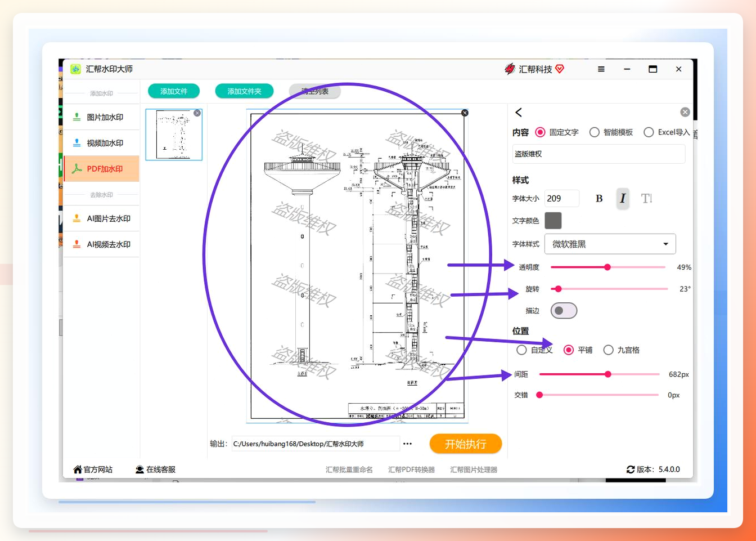Click the 字体大小 field showing 209
The image size is (756, 541).
pyautogui.click(x=561, y=198)
